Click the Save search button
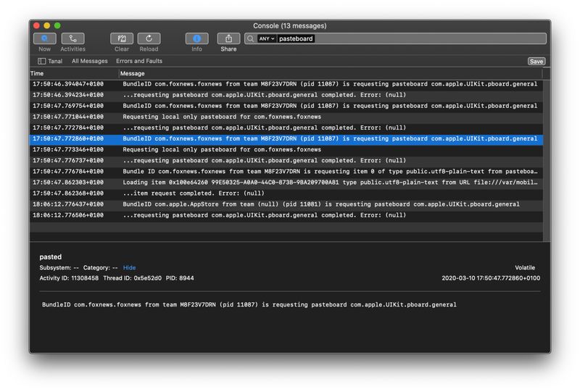This screenshot has width=580, height=392. 536,62
